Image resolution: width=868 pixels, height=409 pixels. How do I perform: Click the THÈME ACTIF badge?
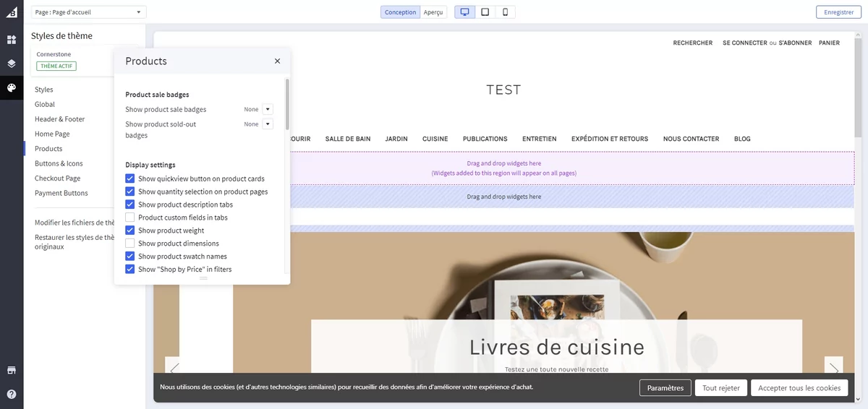[x=56, y=66]
